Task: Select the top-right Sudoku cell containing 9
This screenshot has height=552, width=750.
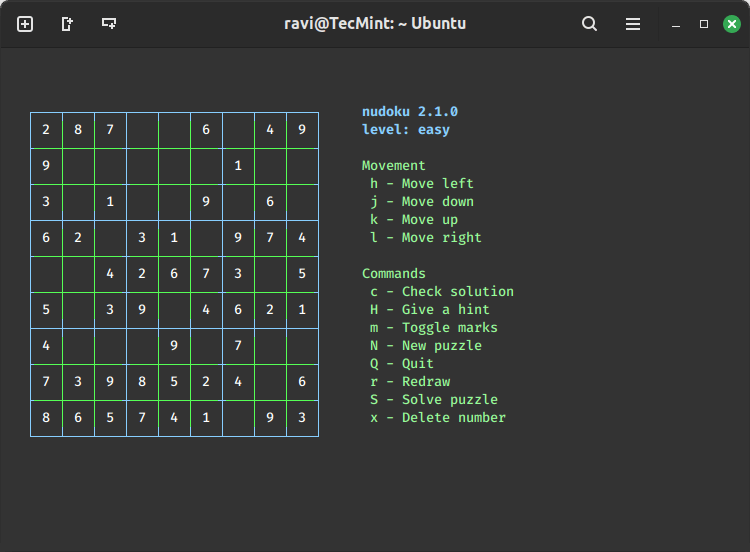Action: [x=302, y=130]
